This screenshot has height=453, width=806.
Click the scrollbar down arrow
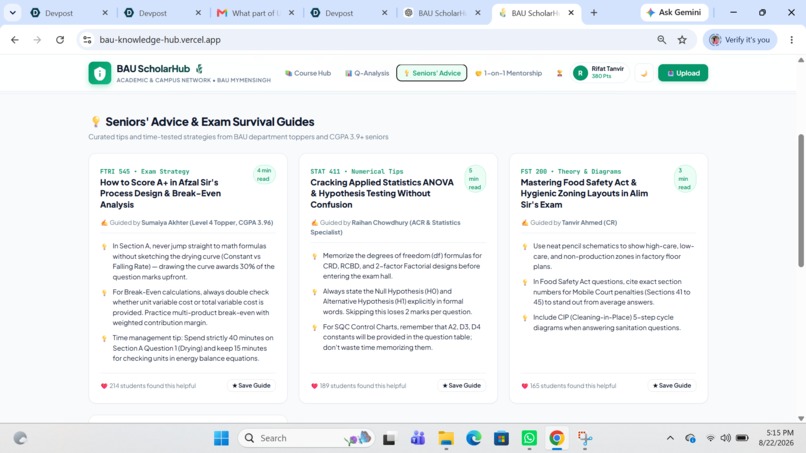click(x=801, y=419)
